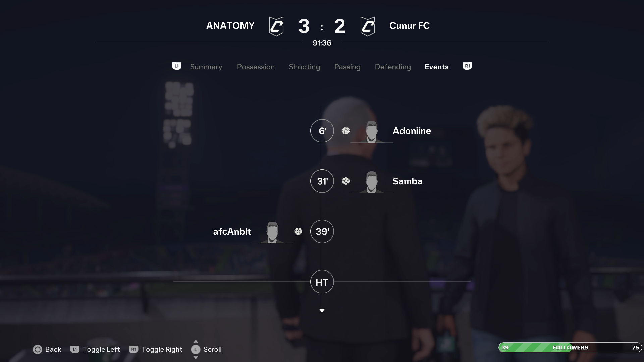
Task: Show the Defending tab
Action: point(393,67)
